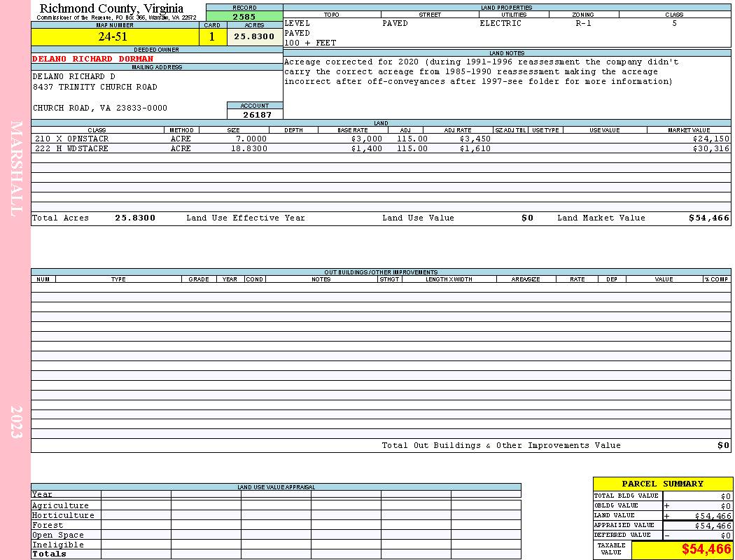
Task: Select CHURCH ROAD, VA 23833-0000 line
Action: pos(100,108)
